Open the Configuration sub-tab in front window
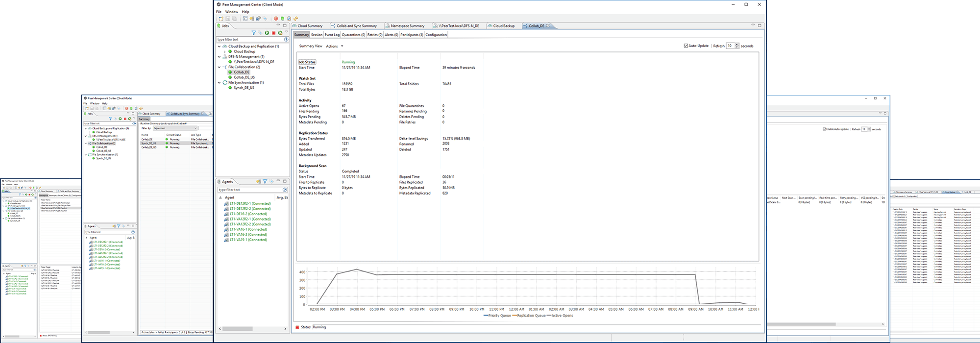Image resolution: width=980 pixels, height=343 pixels. (x=436, y=35)
